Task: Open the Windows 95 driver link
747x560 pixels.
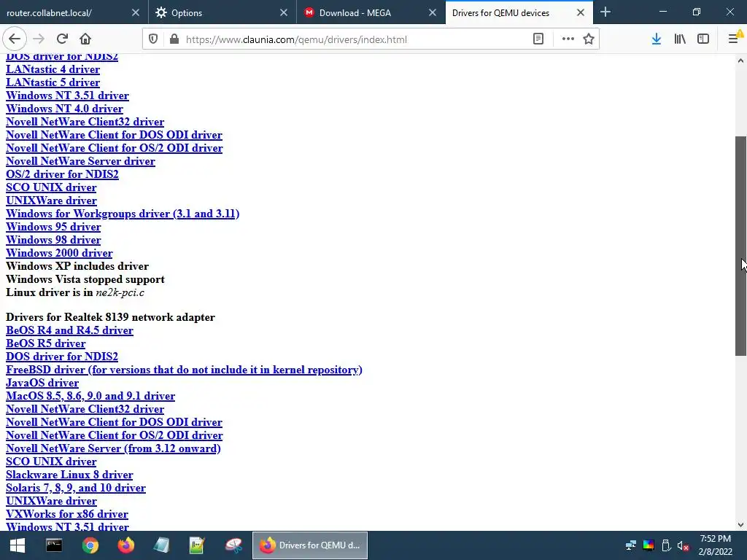Action: pos(53,227)
